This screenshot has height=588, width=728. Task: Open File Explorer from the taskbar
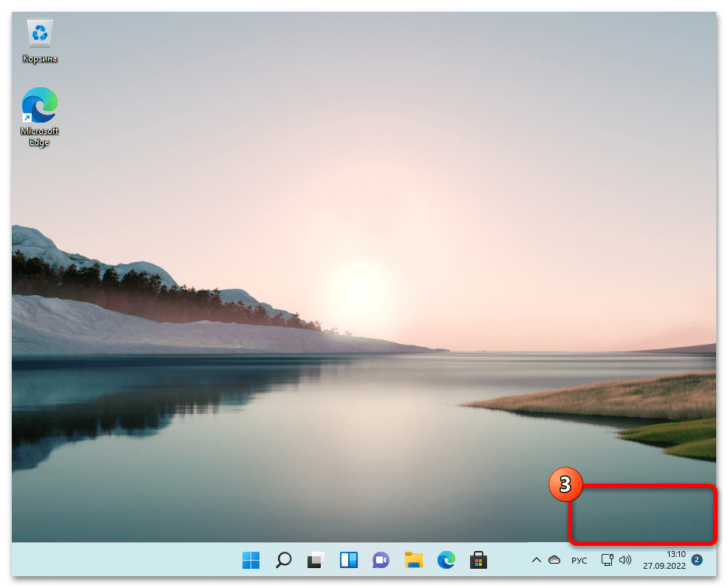tap(413, 560)
